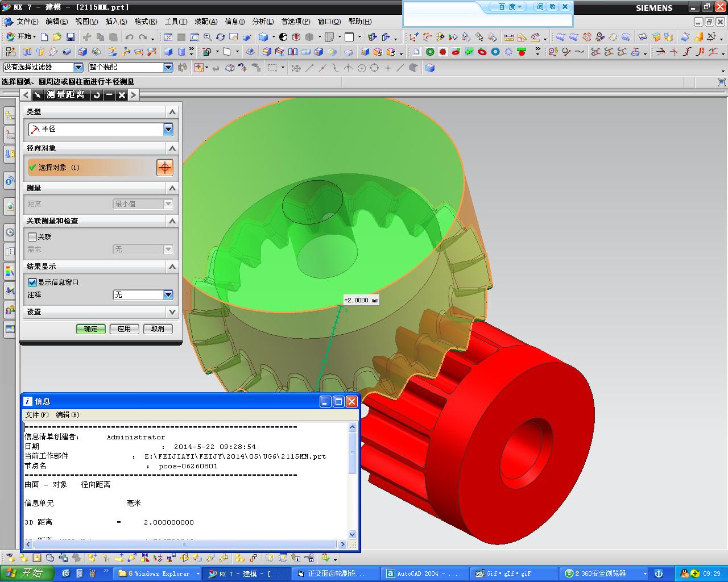728x582 pixels.
Task: Open the Assembly Navigator sidebar tab
Action: point(10,116)
